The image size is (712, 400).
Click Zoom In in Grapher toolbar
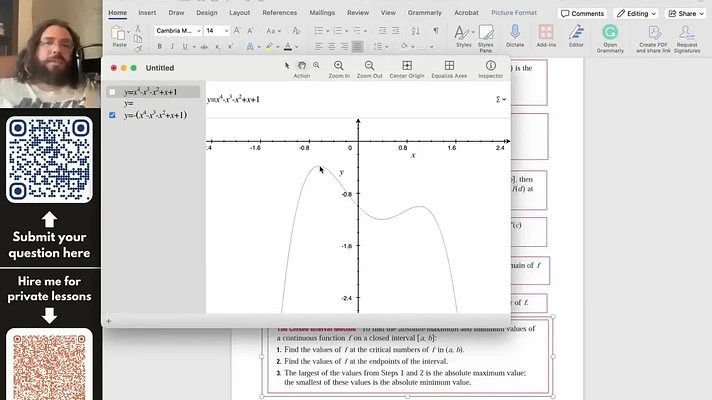coord(339,69)
